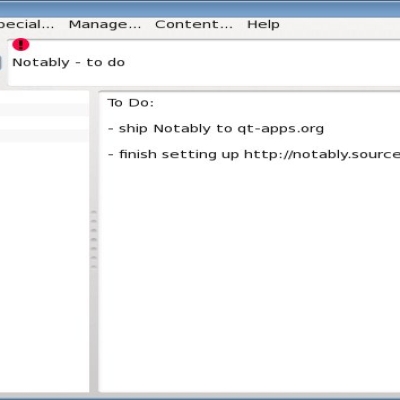
Task: Open the Help menu
Action: pos(263,24)
